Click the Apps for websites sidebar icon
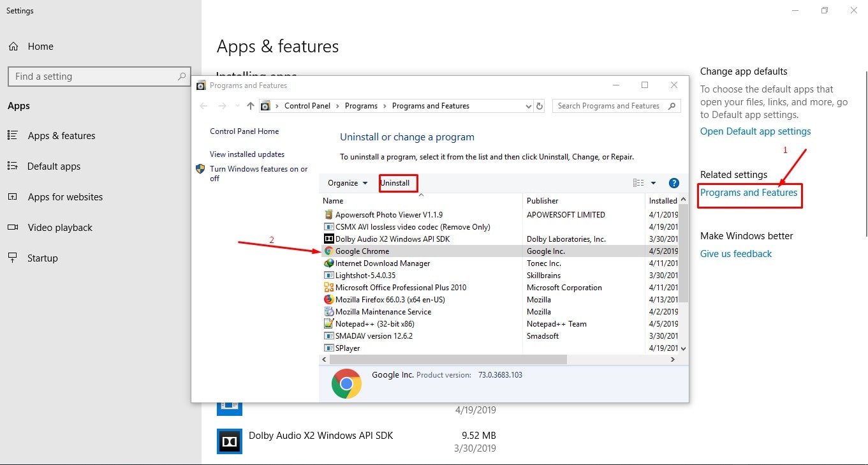Screen dimensions: 868x465 [12, 196]
